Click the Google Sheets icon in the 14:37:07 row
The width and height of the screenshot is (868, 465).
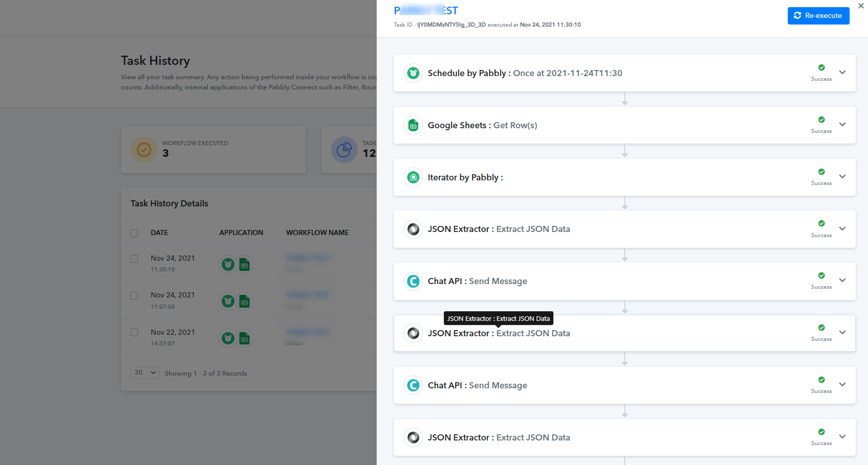pyautogui.click(x=245, y=338)
